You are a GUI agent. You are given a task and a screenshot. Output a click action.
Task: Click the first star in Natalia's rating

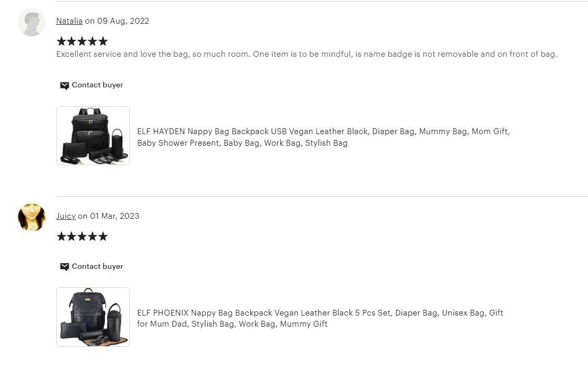coord(61,42)
